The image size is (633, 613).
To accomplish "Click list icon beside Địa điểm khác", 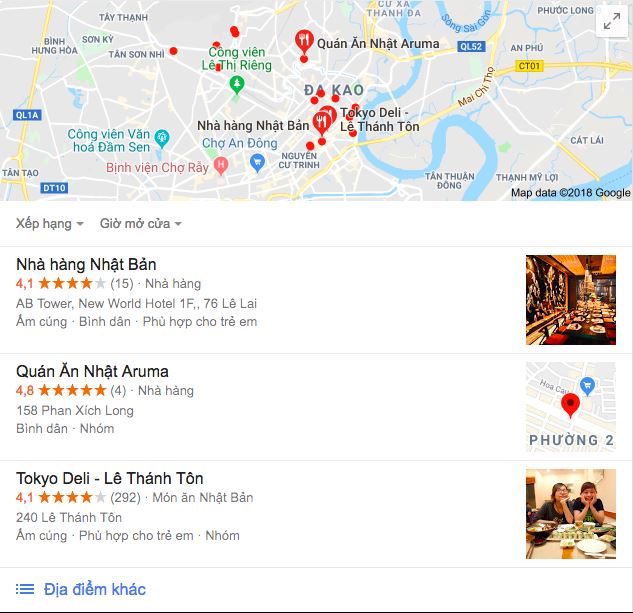I will click(25, 589).
